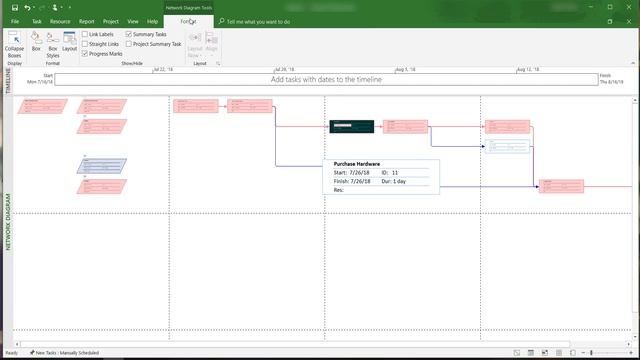Viewport: 640px width, 360px height.
Task: Enable the Project Summary Task checkbox
Action: pos(129,44)
